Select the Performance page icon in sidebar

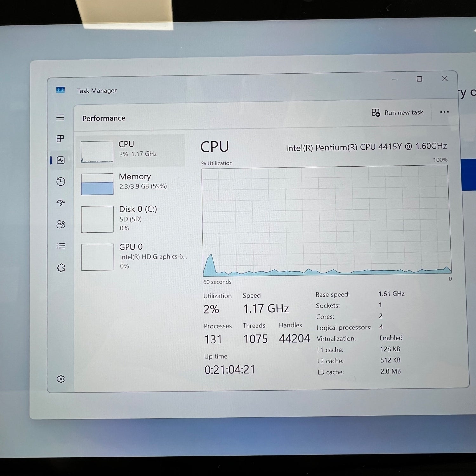(x=61, y=160)
